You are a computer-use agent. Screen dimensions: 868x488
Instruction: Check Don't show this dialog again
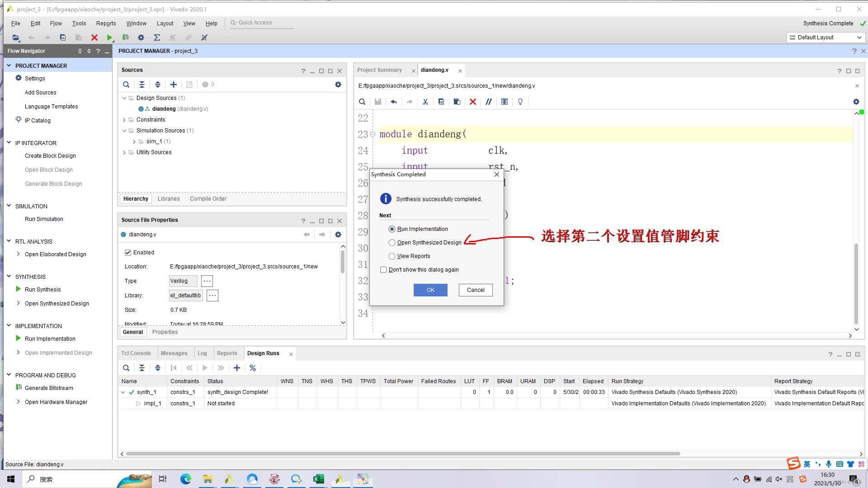tap(383, 270)
